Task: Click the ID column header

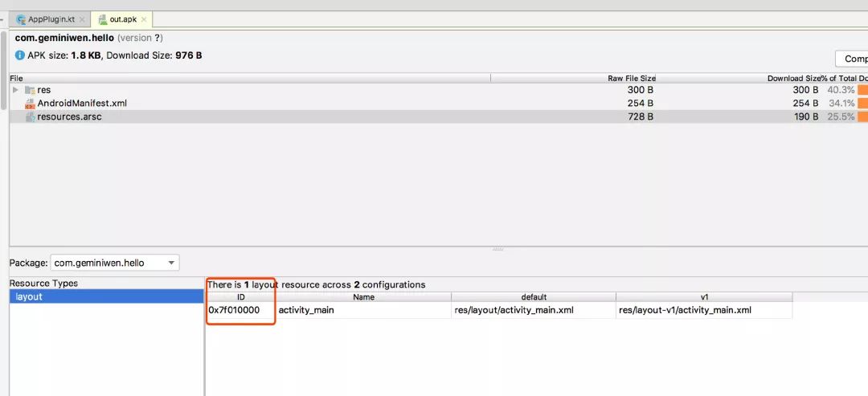Action: [241, 297]
